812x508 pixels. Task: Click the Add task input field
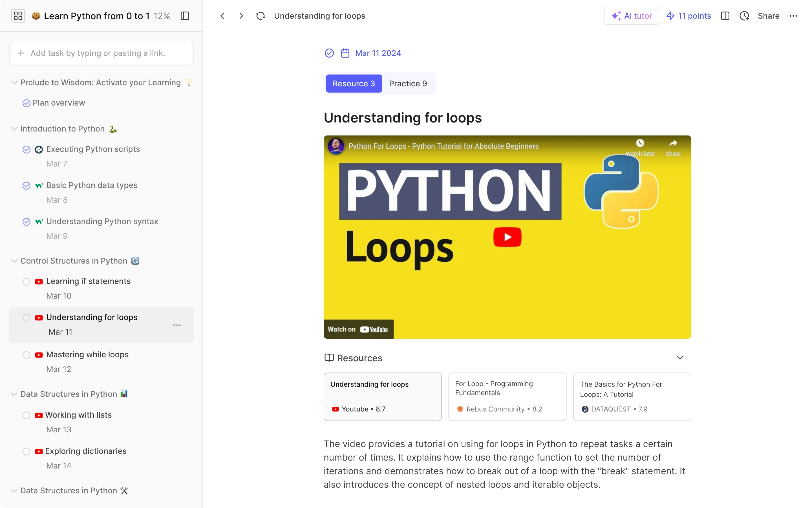point(101,53)
